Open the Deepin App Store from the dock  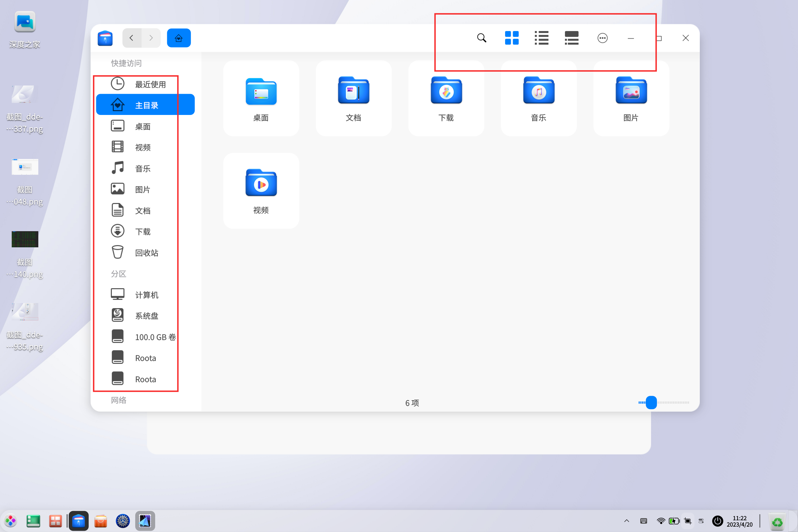tap(100, 521)
